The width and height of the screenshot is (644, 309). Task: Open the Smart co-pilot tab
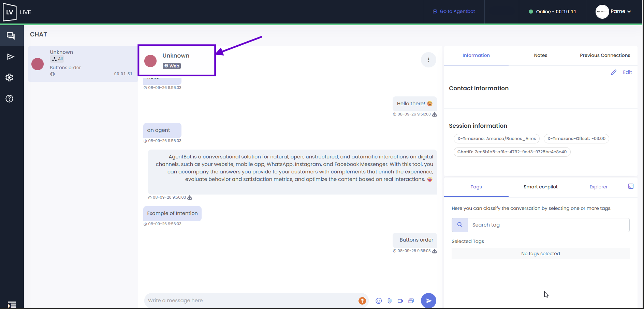pos(541,187)
